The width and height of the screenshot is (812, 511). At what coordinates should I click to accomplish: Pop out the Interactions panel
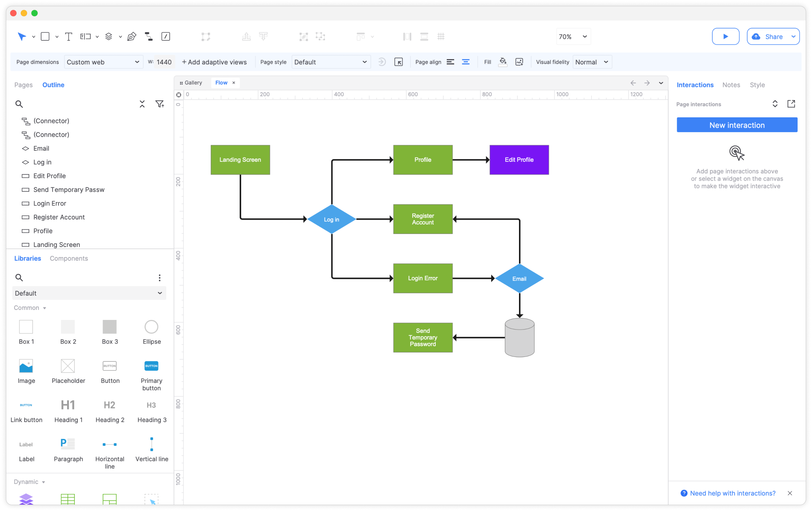[791, 104]
